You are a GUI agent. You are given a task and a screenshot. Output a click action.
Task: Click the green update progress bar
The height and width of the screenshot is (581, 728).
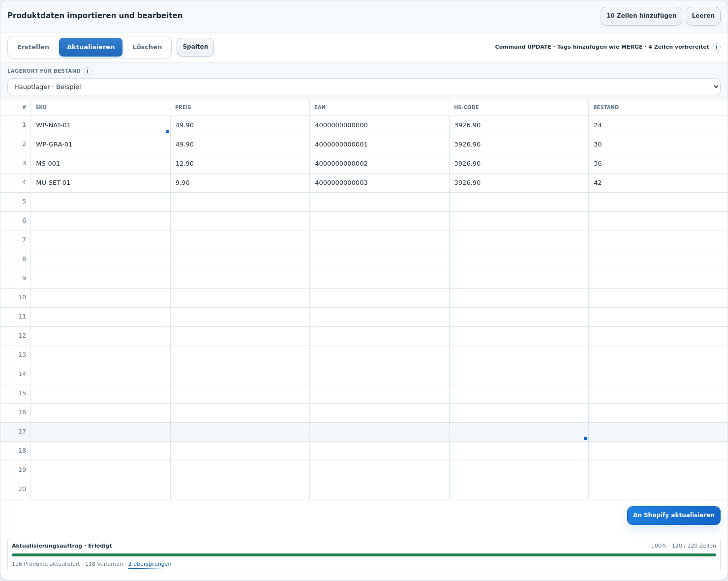click(x=364, y=555)
